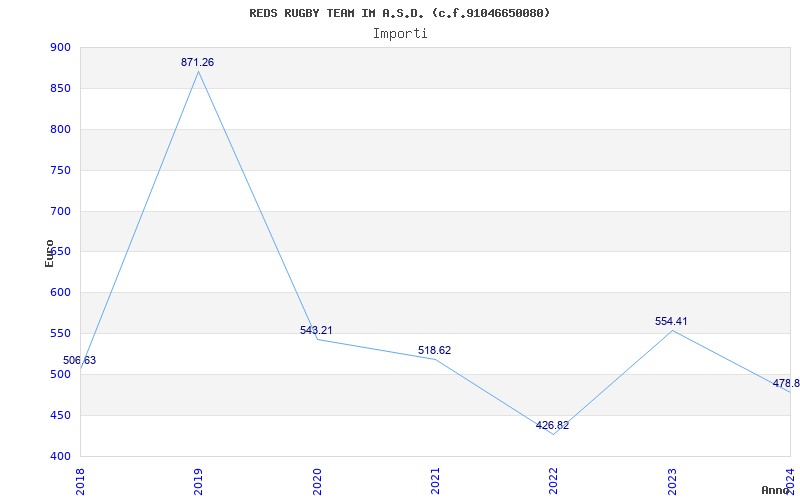Select the 800 y-axis value
This screenshot has width=800, height=500.
60,129
